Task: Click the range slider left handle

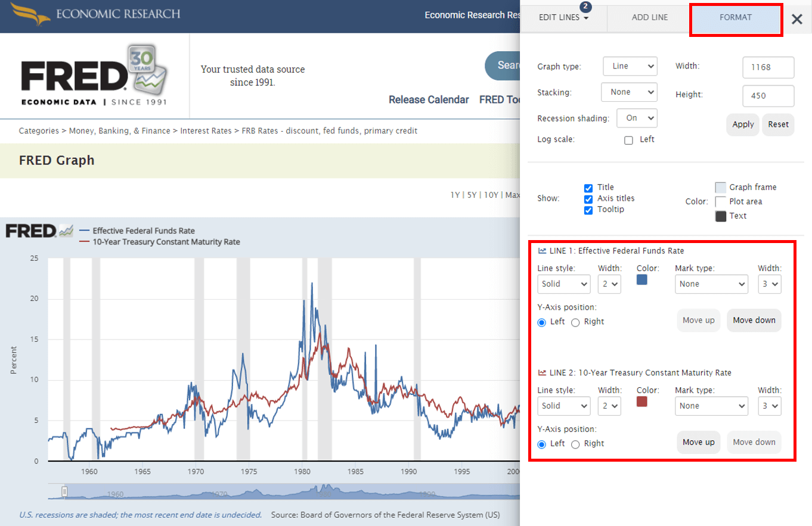Action: (x=65, y=491)
